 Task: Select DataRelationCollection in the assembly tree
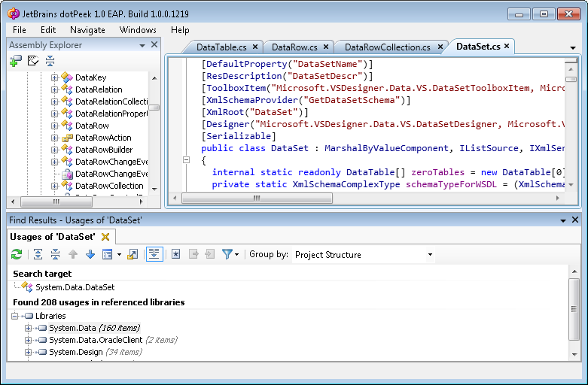(x=111, y=102)
